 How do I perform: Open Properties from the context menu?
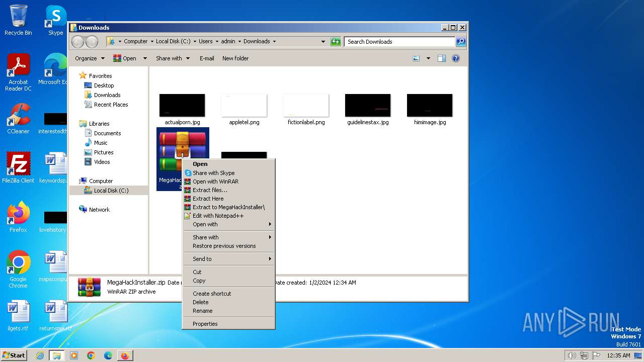[228, 324]
